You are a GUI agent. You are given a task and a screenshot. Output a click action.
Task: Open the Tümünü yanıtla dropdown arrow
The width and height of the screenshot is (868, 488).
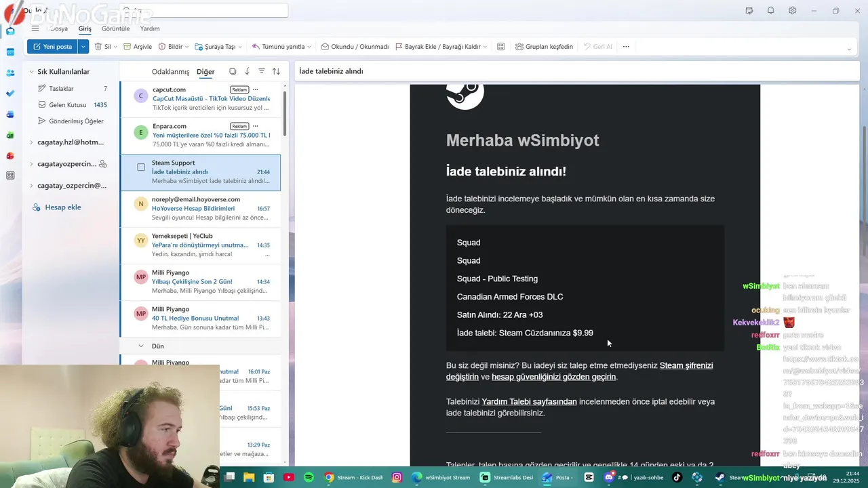tap(309, 47)
